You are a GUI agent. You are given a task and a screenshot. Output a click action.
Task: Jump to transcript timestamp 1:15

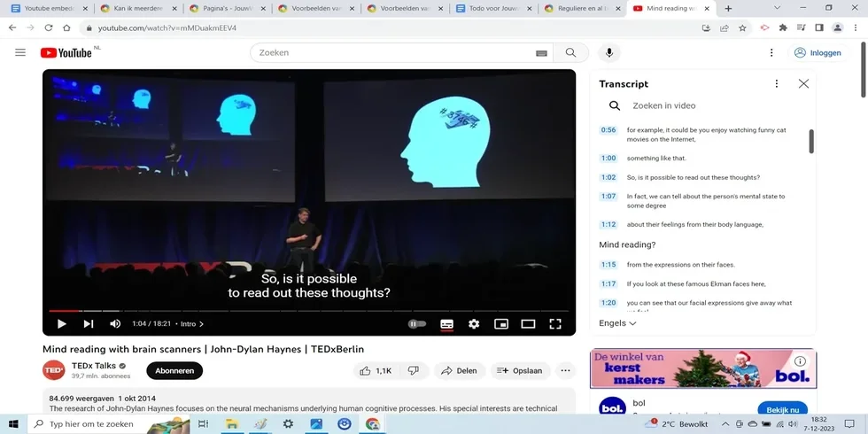click(608, 265)
